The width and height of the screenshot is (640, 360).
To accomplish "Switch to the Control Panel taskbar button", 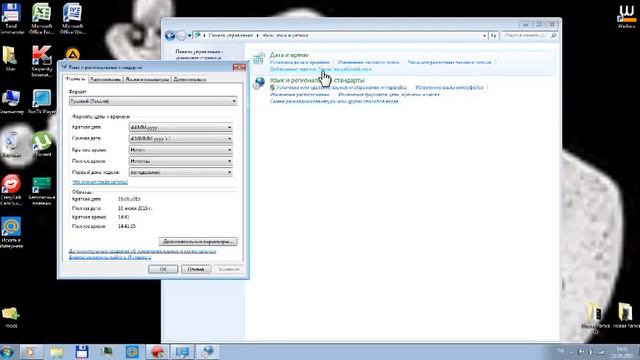I will pyautogui.click(x=182, y=352).
